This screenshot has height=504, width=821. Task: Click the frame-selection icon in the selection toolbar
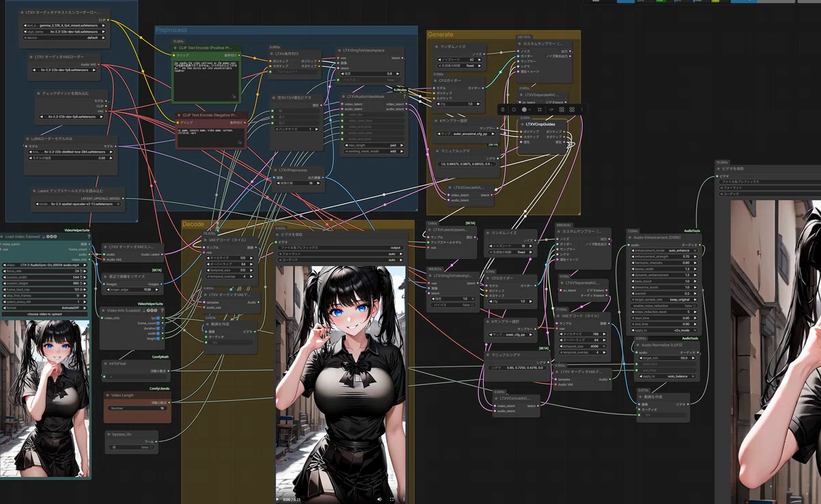540,109
